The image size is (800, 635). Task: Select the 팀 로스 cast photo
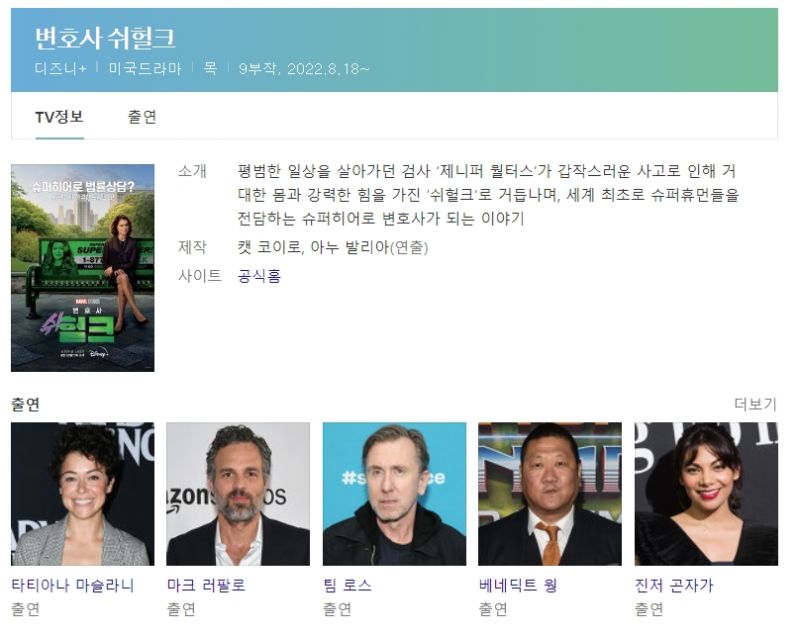(394, 494)
